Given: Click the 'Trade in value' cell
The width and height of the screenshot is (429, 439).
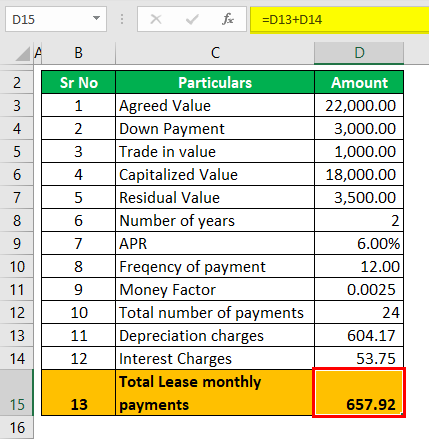Looking at the screenshot, I should coord(215,151).
